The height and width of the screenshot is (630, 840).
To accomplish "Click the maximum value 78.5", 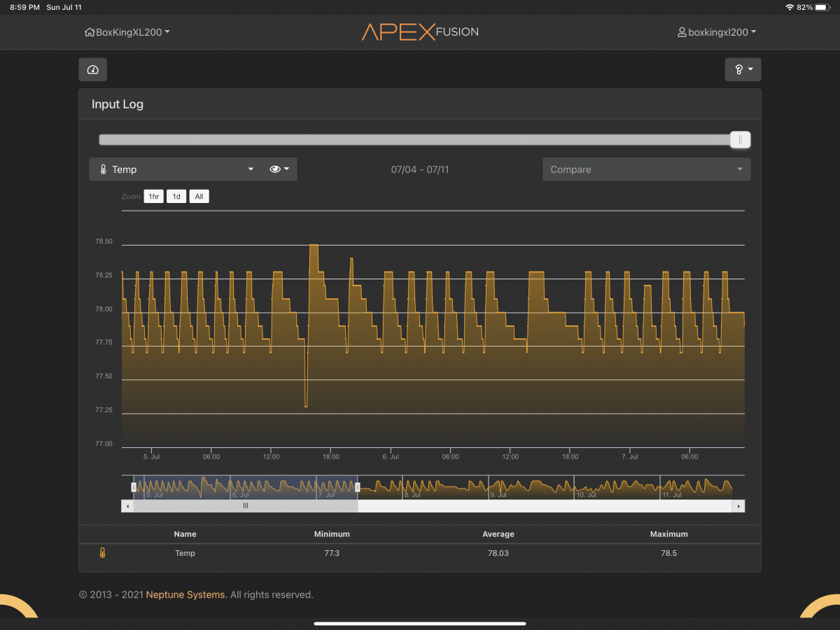I will point(669,553).
